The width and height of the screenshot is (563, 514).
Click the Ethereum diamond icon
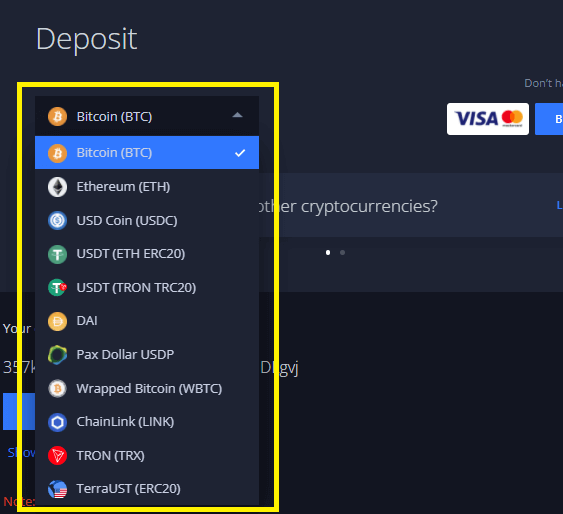(x=57, y=187)
